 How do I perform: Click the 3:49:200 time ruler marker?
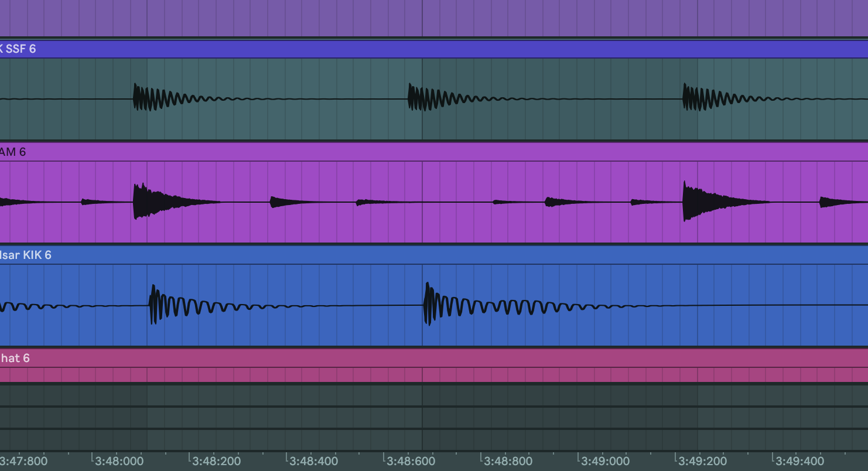(702, 461)
